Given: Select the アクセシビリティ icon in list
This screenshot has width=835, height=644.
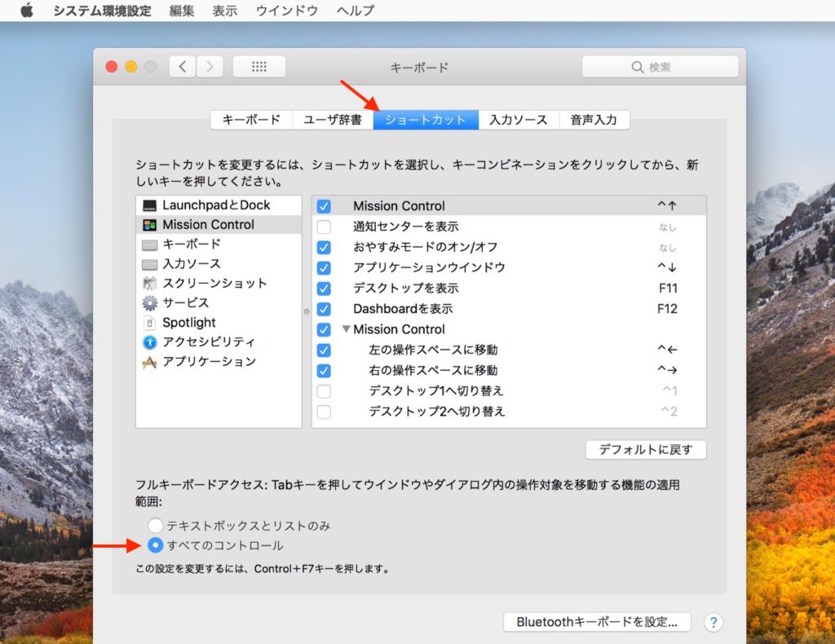Looking at the screenshot, I should pyautogui.click(x=150, y=342).
